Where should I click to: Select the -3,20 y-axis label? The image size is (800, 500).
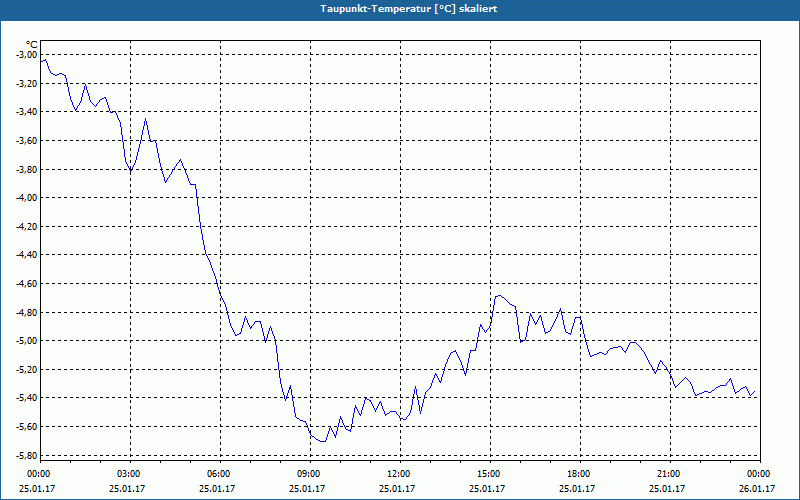coord(25,84)
